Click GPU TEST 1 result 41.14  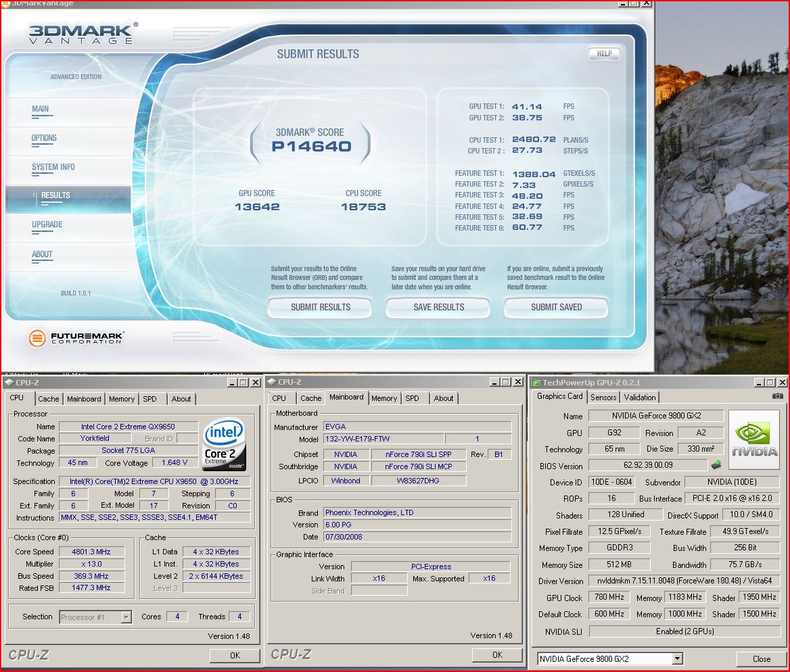pyautogui.click(x=527, y=107)
